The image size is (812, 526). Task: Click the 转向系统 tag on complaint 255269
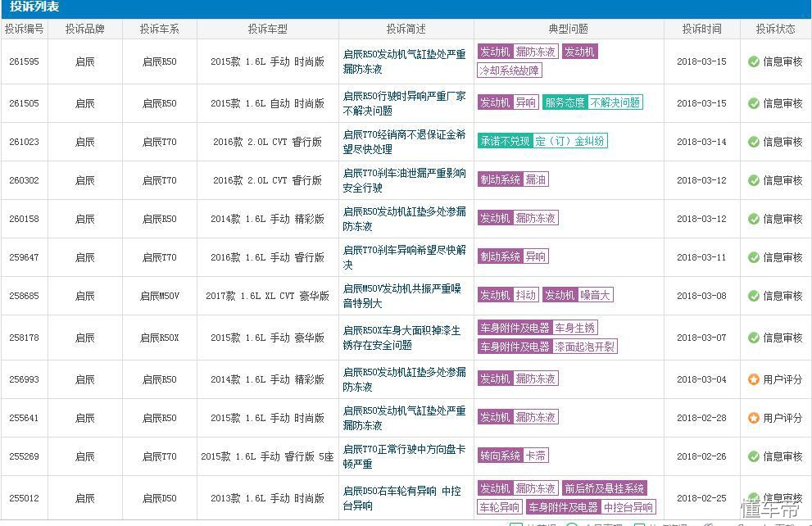coord(499,456)
